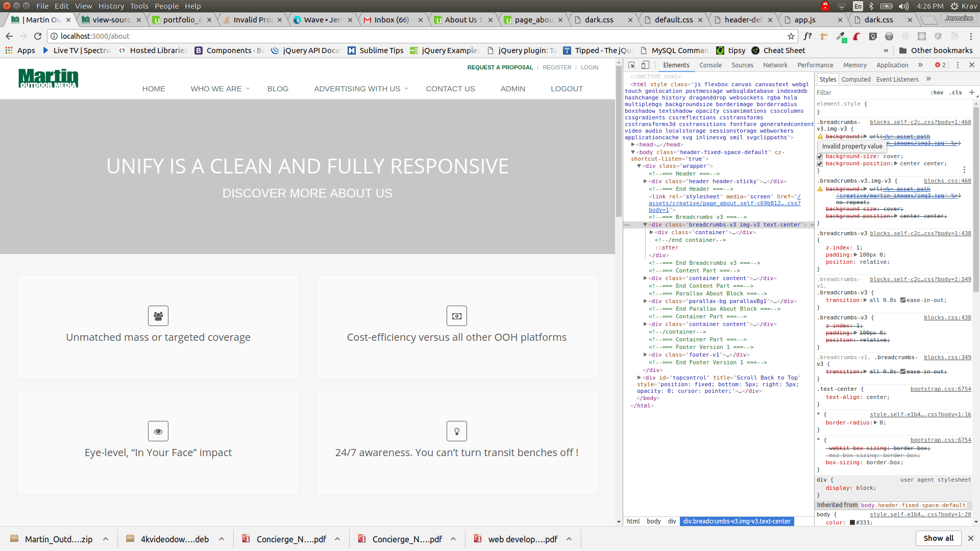Click the eye icon above Eye-level impact
Screen dimensions: 980x551
[158, 431]
